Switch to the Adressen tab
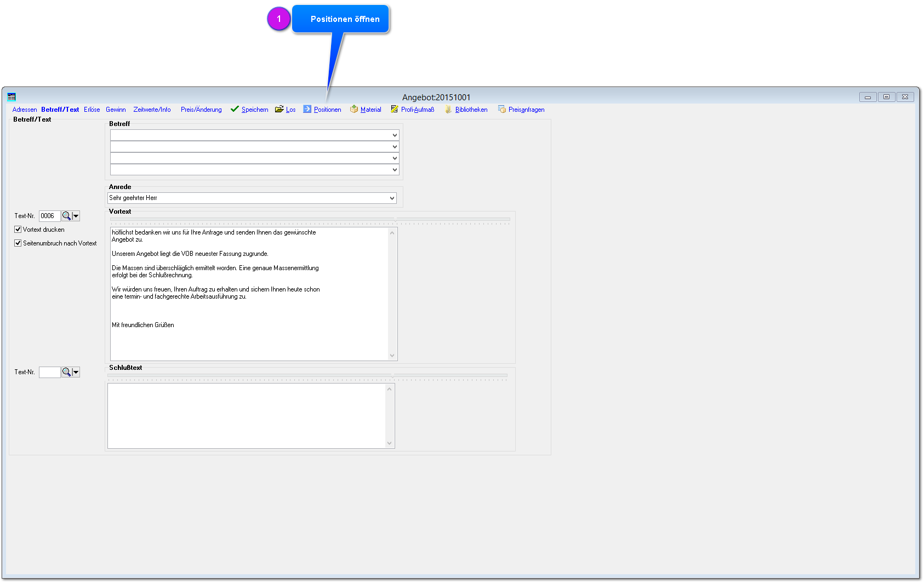 tap(25, 110)
